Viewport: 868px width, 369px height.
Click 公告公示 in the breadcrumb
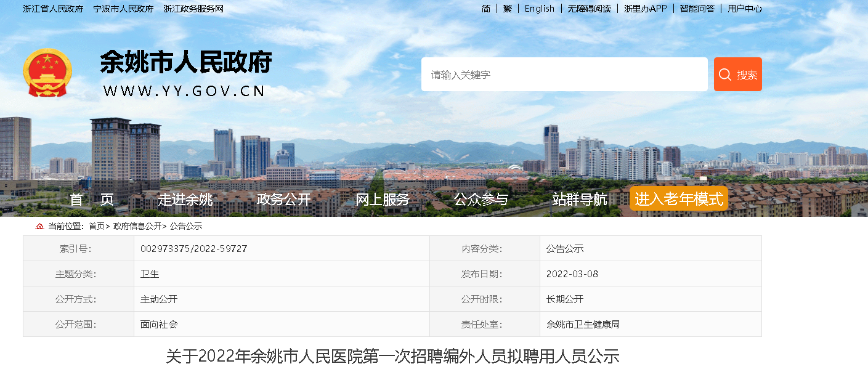pyautogui.click(x=186, y=226)
